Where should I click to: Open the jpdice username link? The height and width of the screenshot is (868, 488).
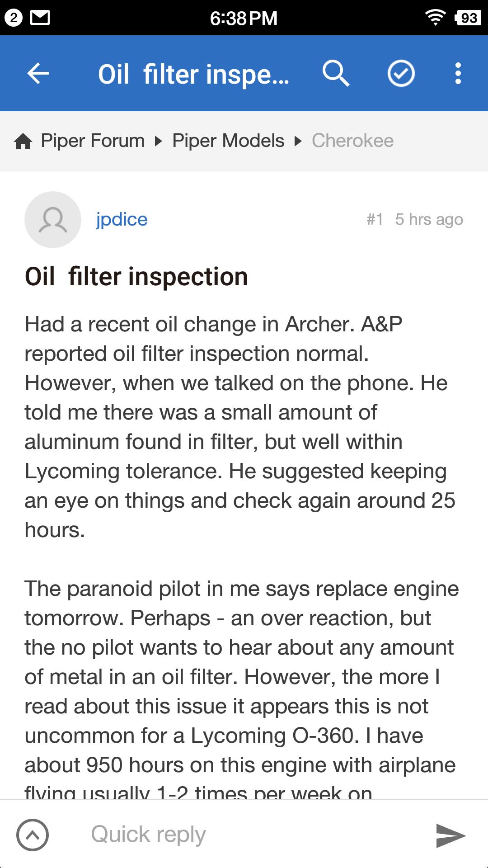121,219
